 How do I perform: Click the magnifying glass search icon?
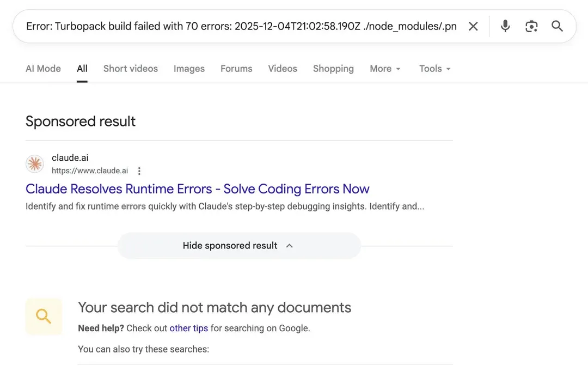click(557, 26)
